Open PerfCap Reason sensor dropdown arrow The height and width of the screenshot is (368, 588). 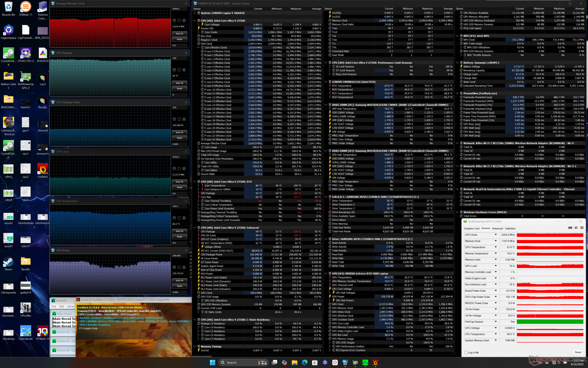coord(496,322)
